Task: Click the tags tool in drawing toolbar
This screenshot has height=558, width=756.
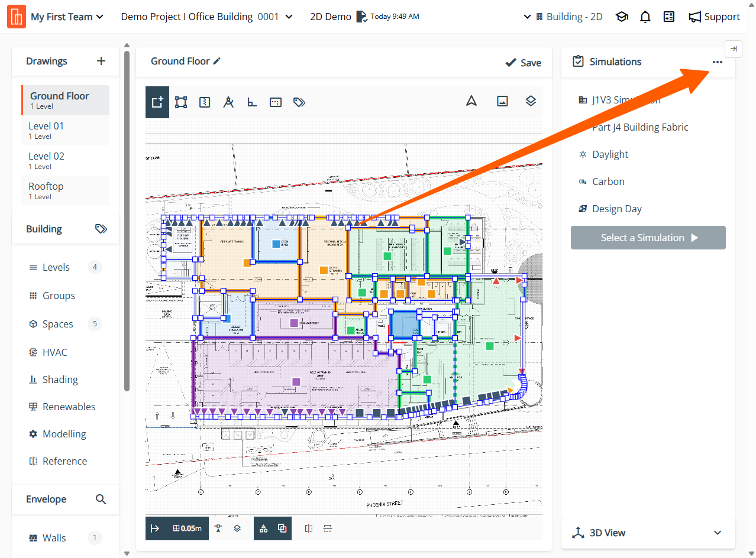Action: point(299,102)
